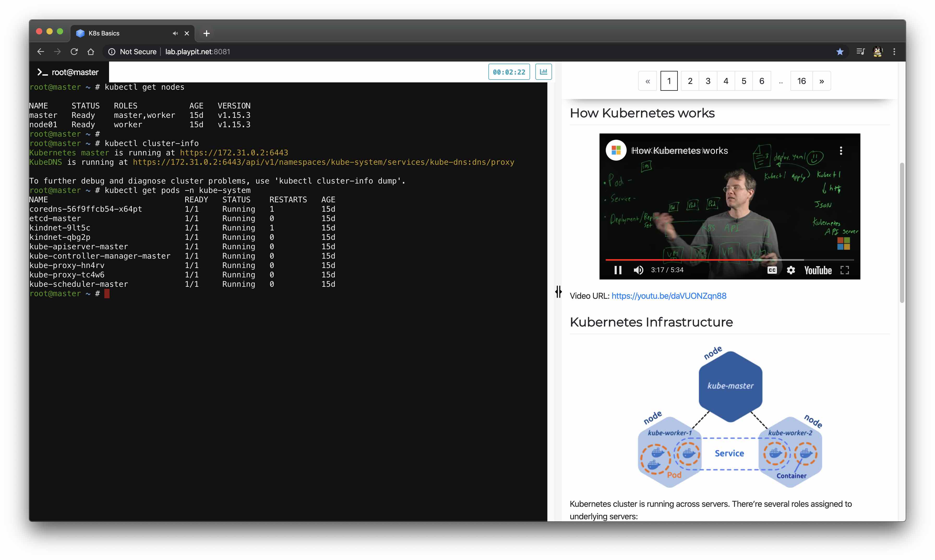Mute the K8s Basics tab audio
The image size is (935, 560).
coord(175,33)
